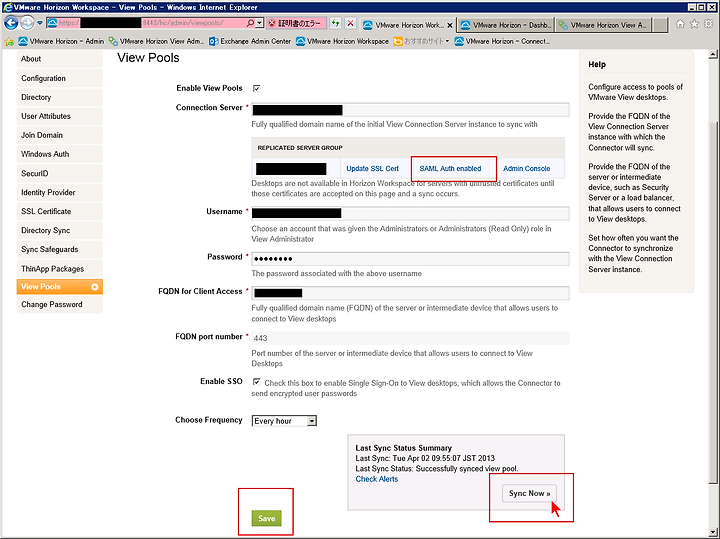The image size is (720, 539).
Task: Open VMware Horizon Workspace favorite
Action: click(x=342, y=41)
